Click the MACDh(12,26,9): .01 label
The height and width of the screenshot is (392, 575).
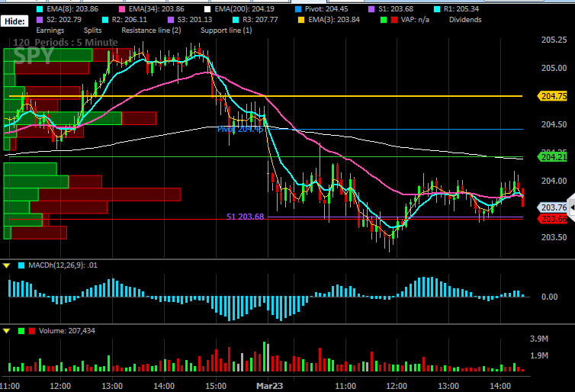(63, 265)
